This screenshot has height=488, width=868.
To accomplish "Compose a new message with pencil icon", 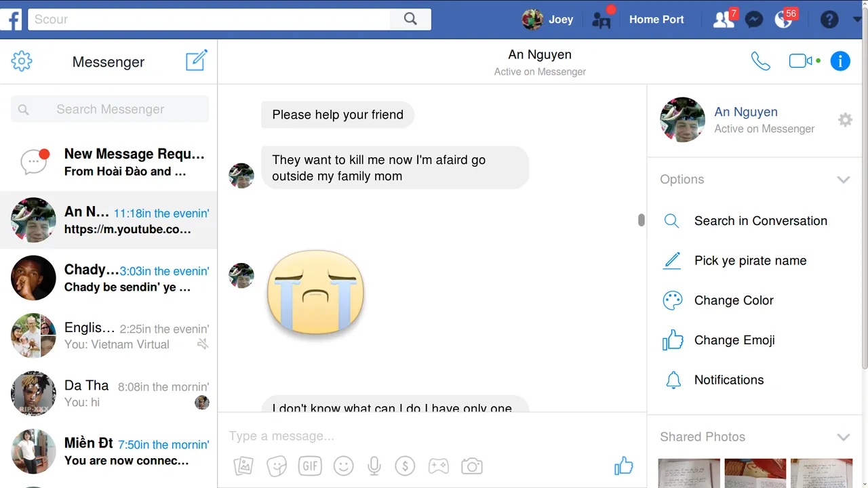I will click(x=197, y=60).
